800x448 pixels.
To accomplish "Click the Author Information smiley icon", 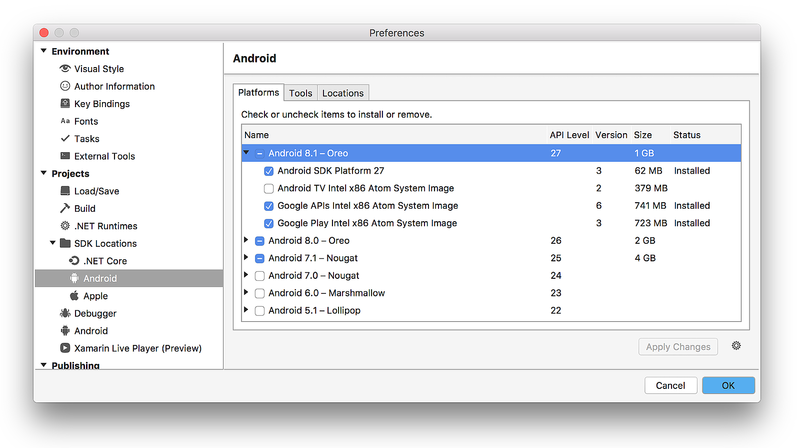I will 65,86.
